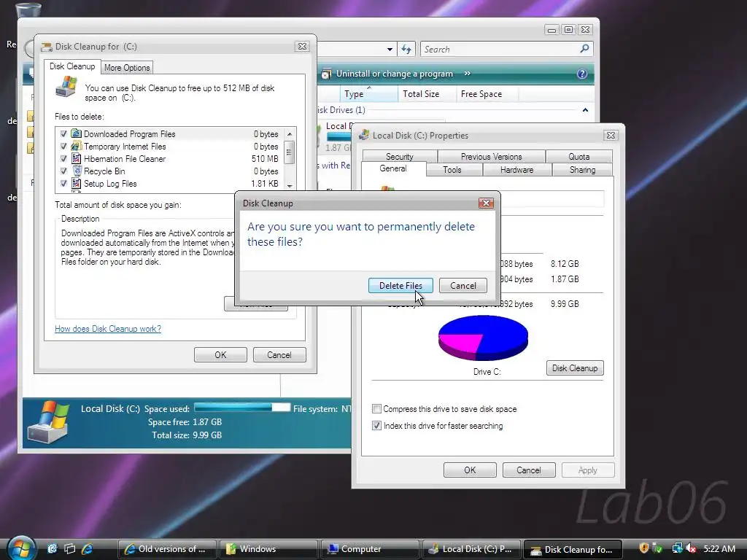The image size is (747, 560).
Task: Click the search magnifier icon in Computer window
Action: coord(584,49)
